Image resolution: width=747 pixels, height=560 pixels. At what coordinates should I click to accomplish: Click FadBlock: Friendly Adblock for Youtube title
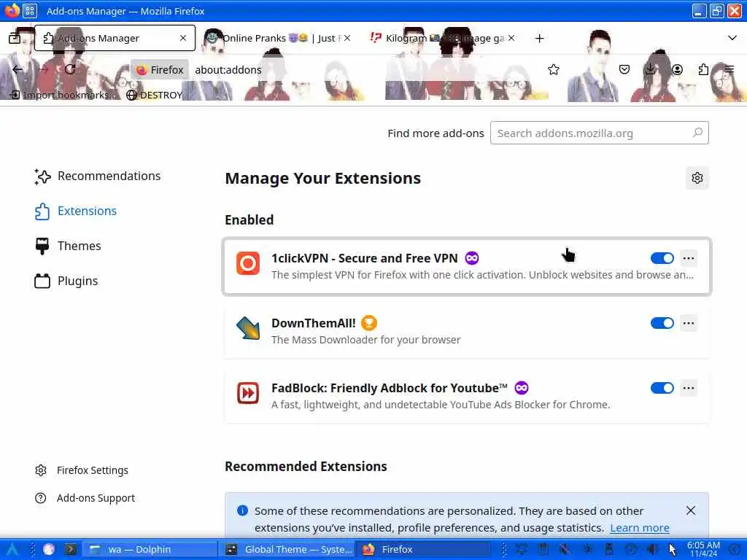coord(390,388)
